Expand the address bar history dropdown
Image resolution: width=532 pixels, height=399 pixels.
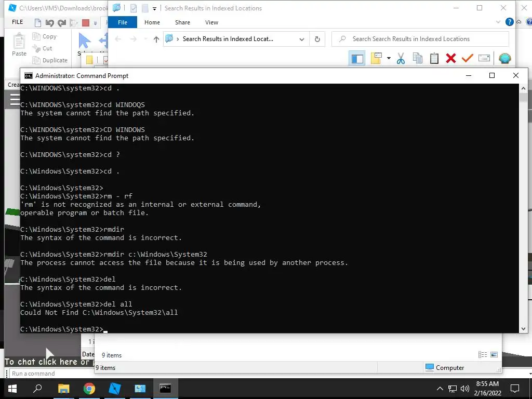click(x=302, y=39)
